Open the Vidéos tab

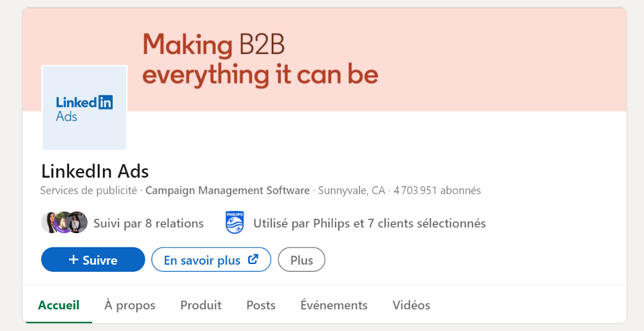pos(411,305)
